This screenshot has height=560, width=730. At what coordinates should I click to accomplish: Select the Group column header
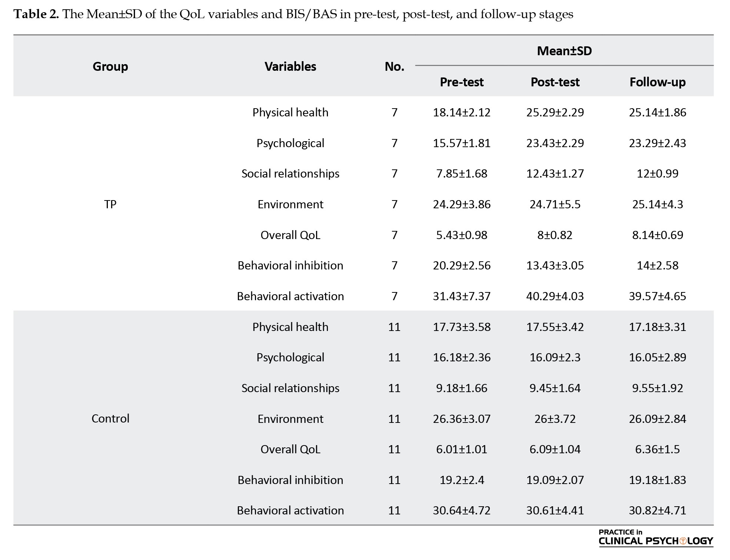tap(110, 66)
